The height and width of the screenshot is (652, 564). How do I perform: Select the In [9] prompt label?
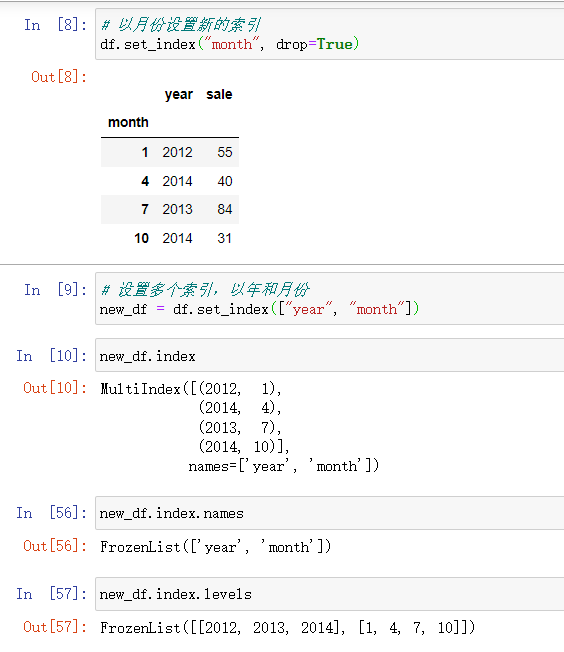point(55,289)
